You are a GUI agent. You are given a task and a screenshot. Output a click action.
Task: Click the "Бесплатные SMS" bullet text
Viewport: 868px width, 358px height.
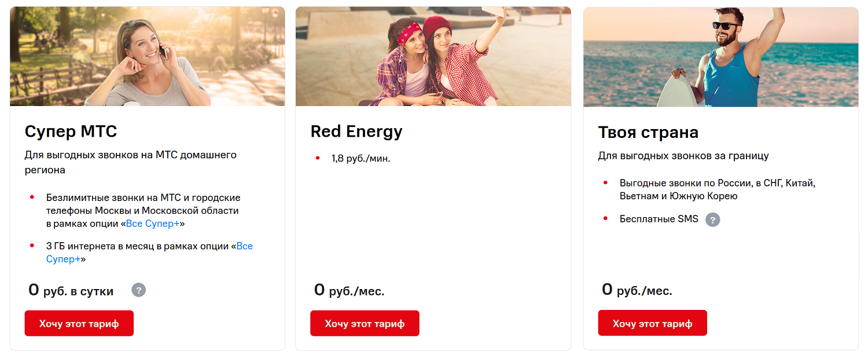659,219
